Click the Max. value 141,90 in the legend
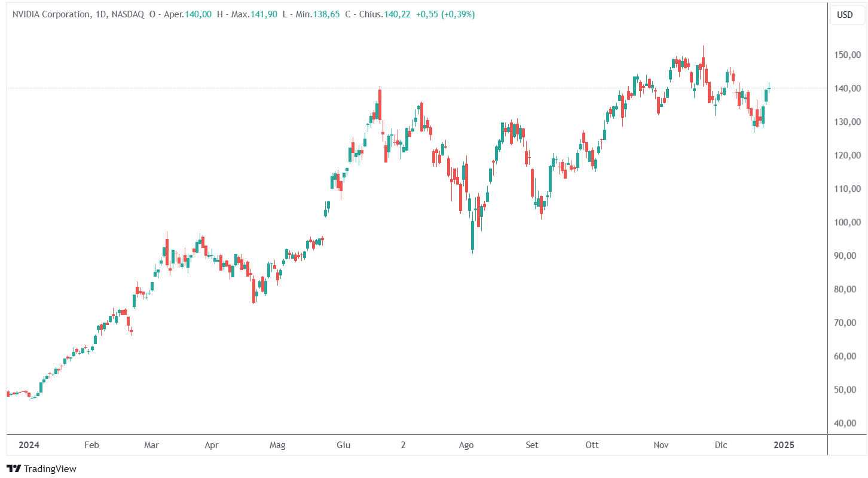Viewport: 868px width, 478px height. tap(264, 14)
